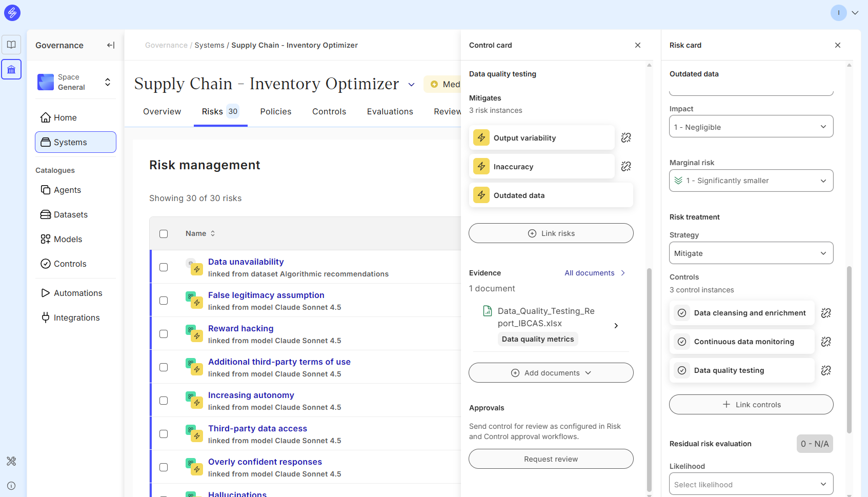Open the info icon in bottom-left corner
Screen dimensions: 868x497
click(x=11, y=486)
